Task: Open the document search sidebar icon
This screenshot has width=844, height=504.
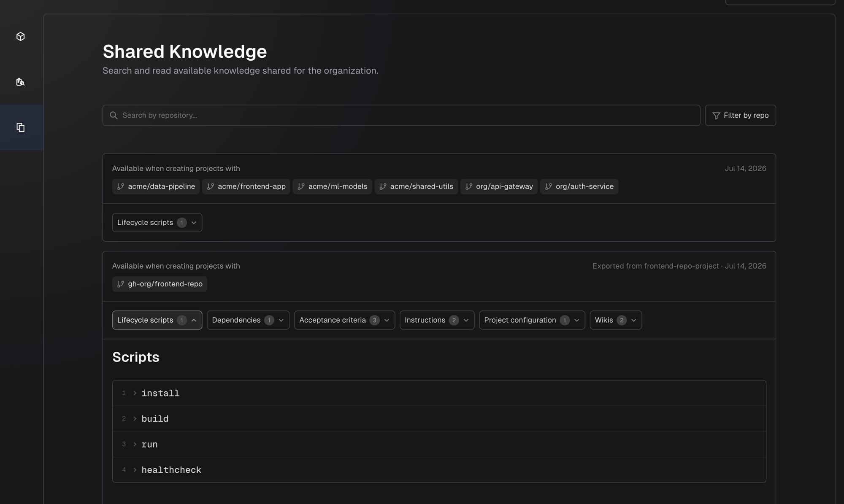Action: [20, 82]
